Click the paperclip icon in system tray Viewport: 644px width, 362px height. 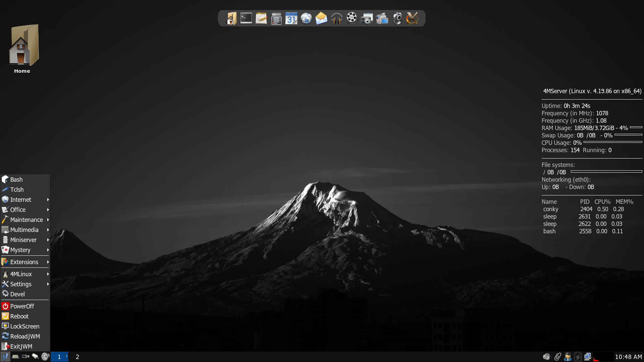pos(557,357)
